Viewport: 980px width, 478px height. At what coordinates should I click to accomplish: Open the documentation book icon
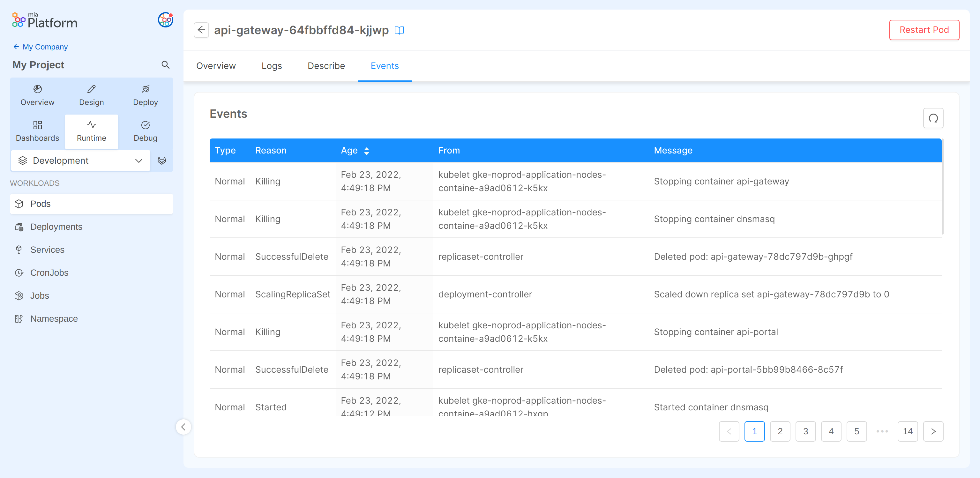(399, 30)
